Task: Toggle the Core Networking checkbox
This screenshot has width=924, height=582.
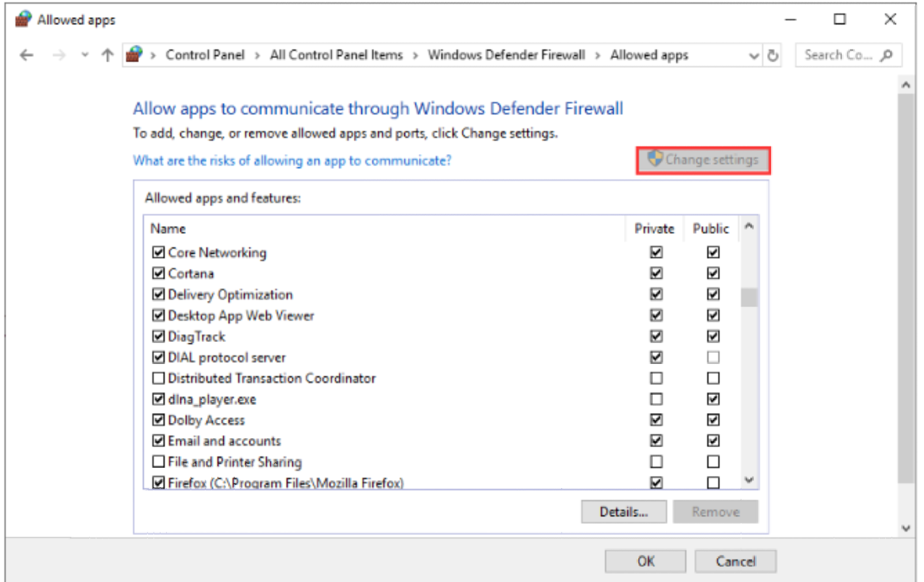Action: tap(158, 252)
